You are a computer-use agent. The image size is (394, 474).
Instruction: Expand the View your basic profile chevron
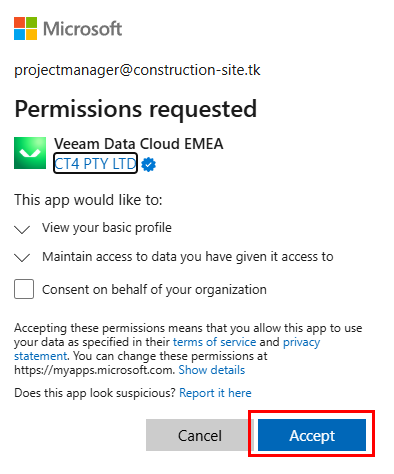22,229
